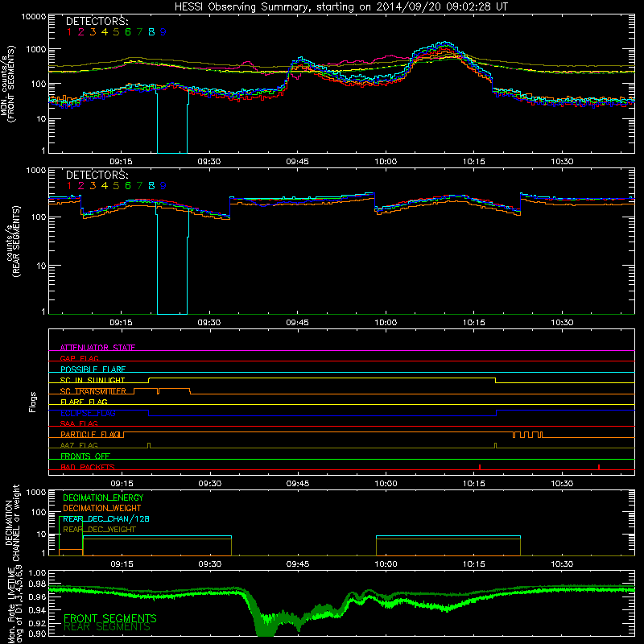Click the REAR_DEC_CHAN/128 legend entry

coord(106,518)
